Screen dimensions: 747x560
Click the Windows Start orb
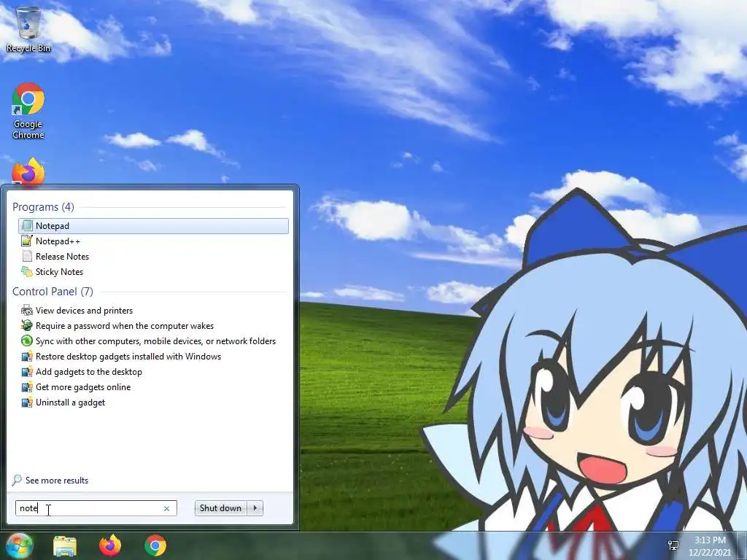(x=19, y=545)
